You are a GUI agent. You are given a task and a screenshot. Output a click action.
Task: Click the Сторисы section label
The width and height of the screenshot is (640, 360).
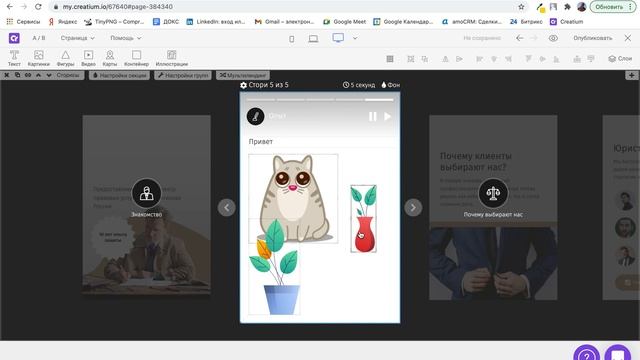click(x=68, y=75)
